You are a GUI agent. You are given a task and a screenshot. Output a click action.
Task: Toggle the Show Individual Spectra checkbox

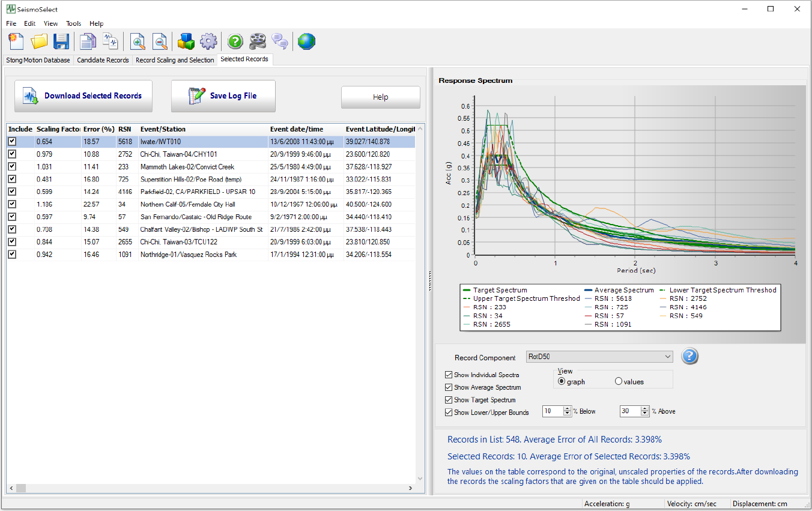pyautogui.click(x=449, y=375)
